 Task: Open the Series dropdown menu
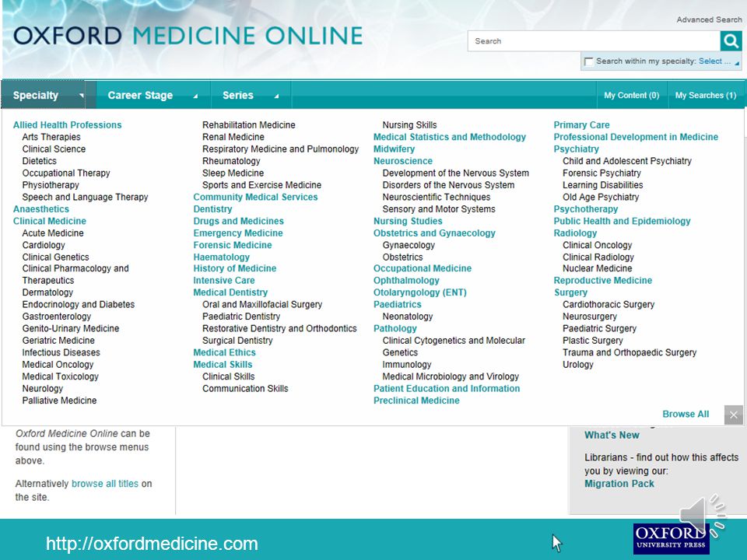pyautogui.click(x=250, y=95)
